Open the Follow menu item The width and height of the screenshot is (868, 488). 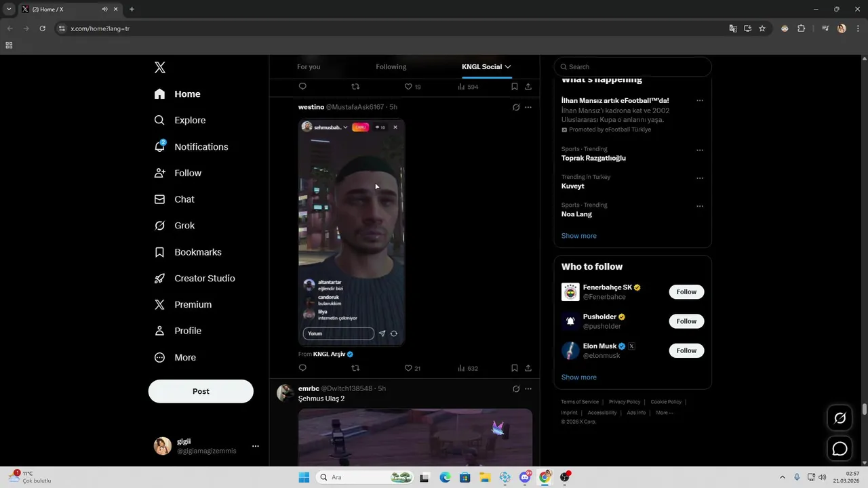pyautogui.click(x=178, y=173)
